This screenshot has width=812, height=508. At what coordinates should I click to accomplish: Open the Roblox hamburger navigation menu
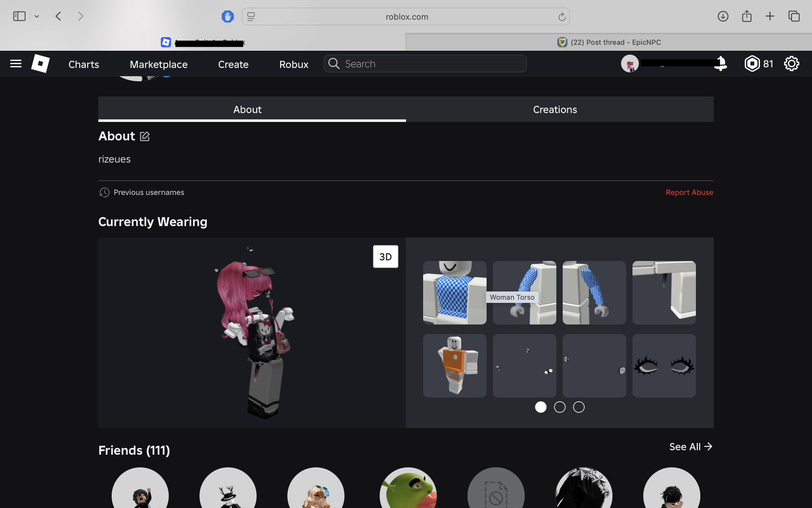[16, 63]
